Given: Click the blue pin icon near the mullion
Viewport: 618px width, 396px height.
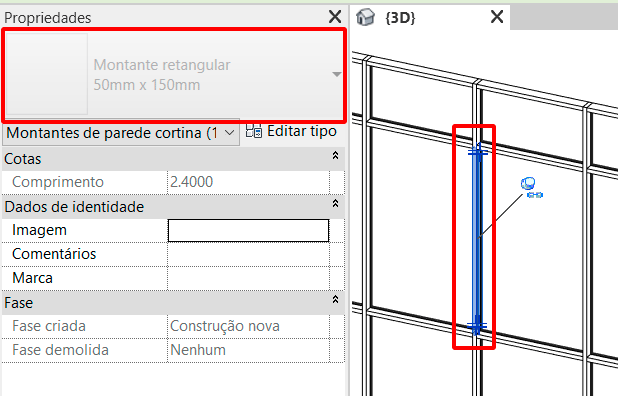Looking at the screenshot, I should (531, 187).
